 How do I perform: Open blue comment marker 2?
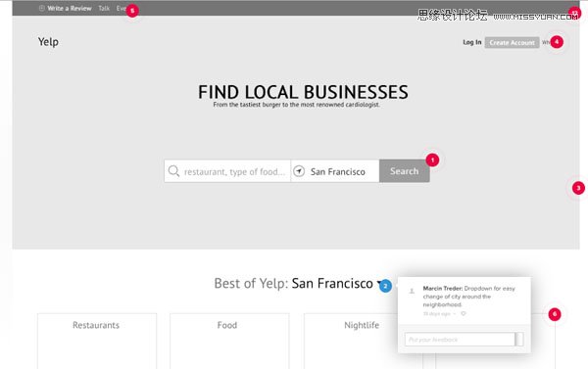point(385,286)
